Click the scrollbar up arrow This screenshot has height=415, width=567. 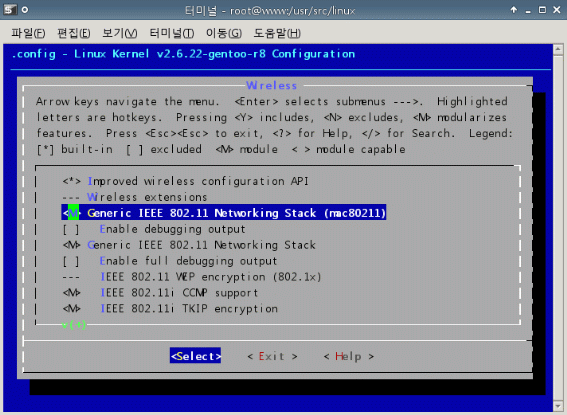click(558, 49)
